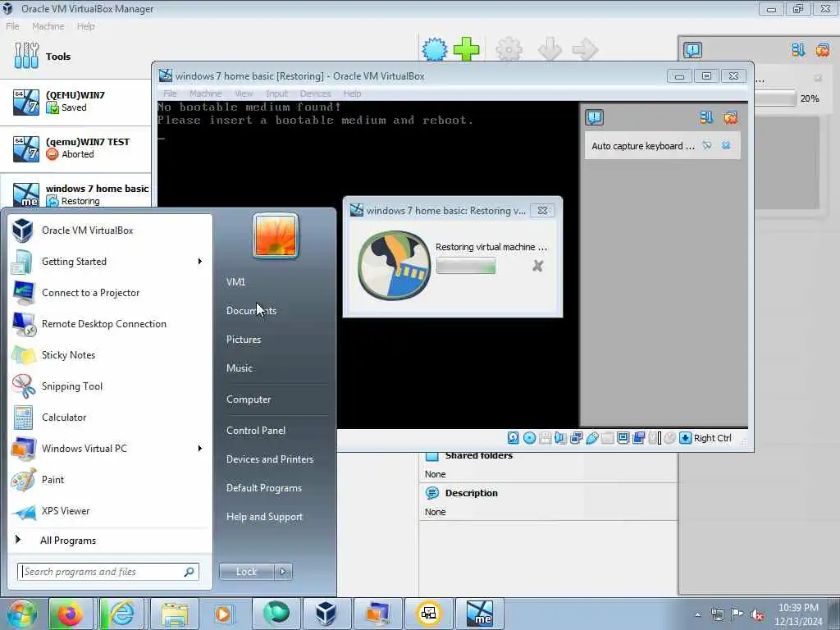
Task: Click the green plus Add machine icon
Action: tap(466, 49)
